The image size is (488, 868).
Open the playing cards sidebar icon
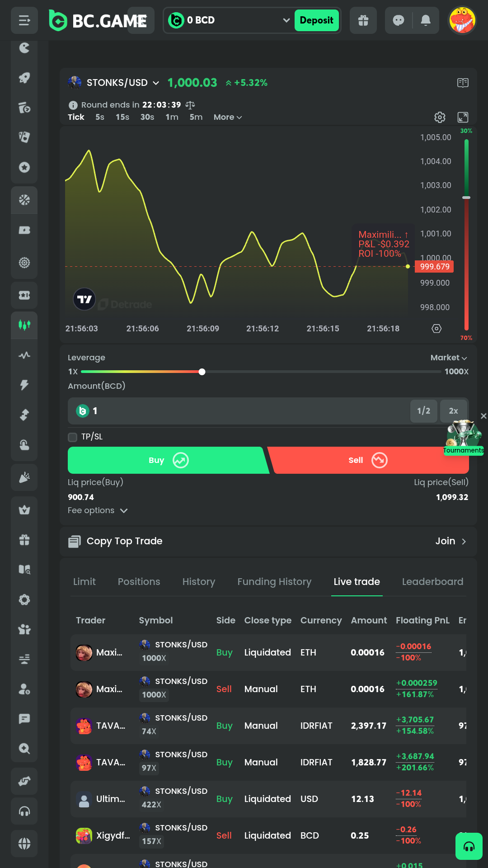point(24,137)
